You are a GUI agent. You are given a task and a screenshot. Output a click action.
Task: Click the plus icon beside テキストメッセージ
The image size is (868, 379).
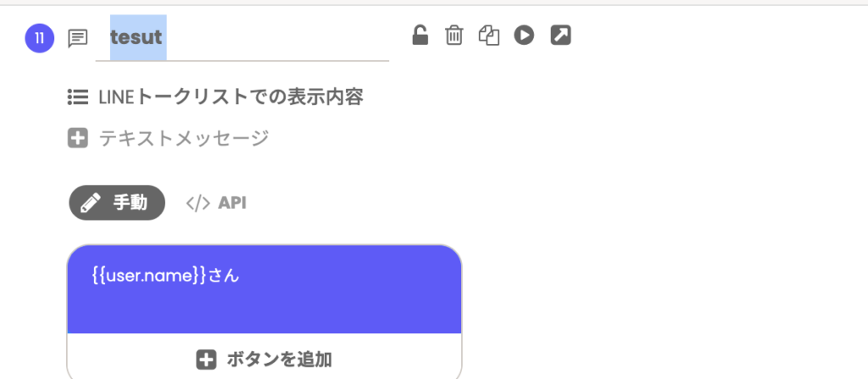coord(78,138)
